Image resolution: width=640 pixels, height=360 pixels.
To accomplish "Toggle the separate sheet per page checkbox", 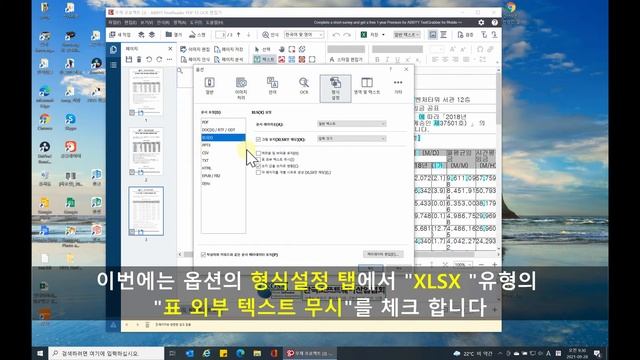I will [x=258, y=173].
